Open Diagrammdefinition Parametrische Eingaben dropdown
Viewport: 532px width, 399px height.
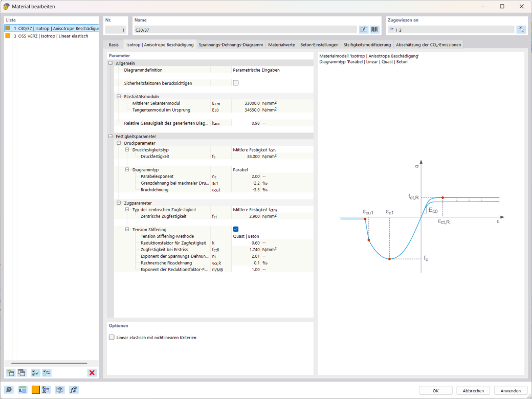273,70
